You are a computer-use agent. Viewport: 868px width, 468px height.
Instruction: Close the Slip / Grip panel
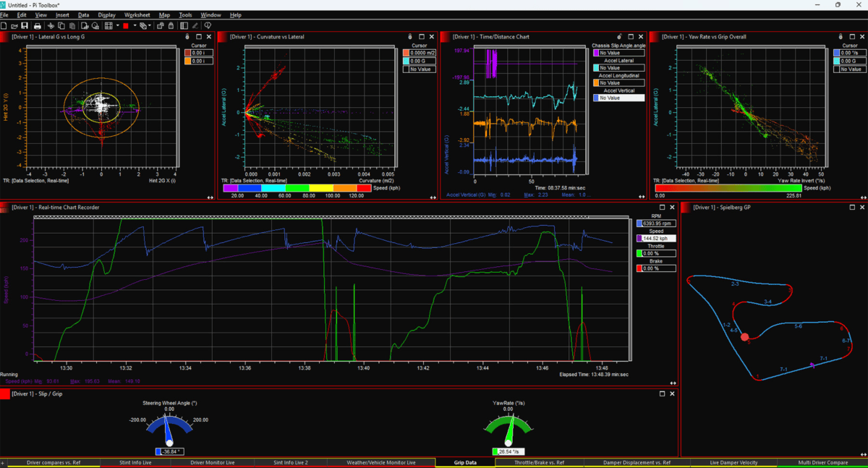[x=672, y=393]
